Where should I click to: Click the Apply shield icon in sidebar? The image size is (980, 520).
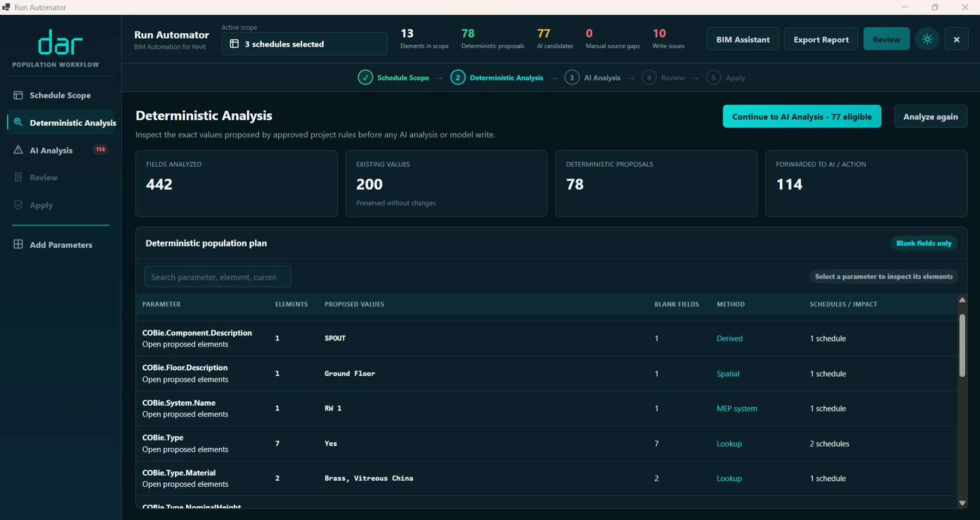tap(19, 205)
